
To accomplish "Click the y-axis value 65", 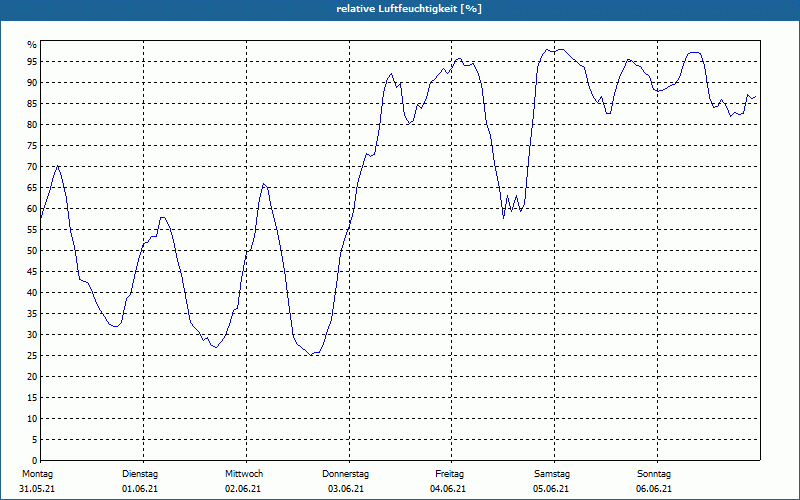I will pos(32,188).
